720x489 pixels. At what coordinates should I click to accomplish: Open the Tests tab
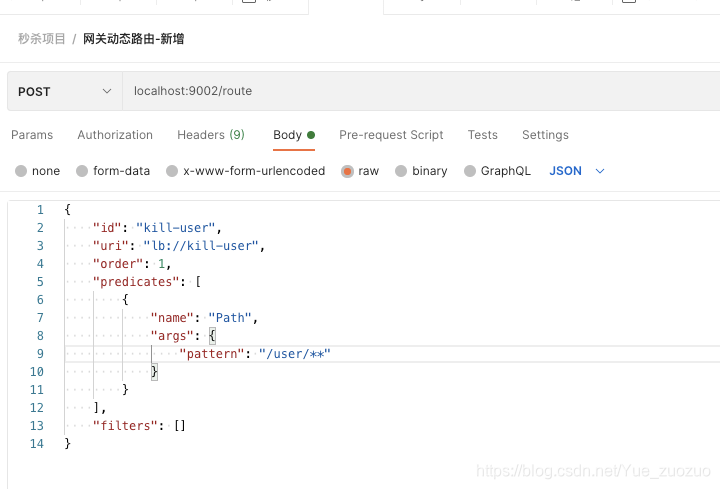pos(483,135)
